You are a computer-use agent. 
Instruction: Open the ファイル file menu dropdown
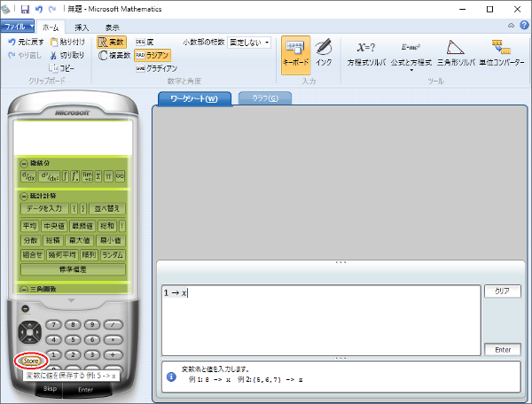18,26
